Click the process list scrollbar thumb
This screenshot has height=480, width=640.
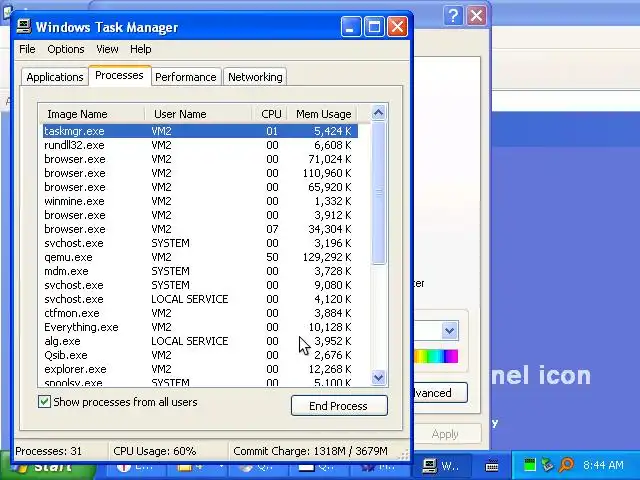click(379, 193)
